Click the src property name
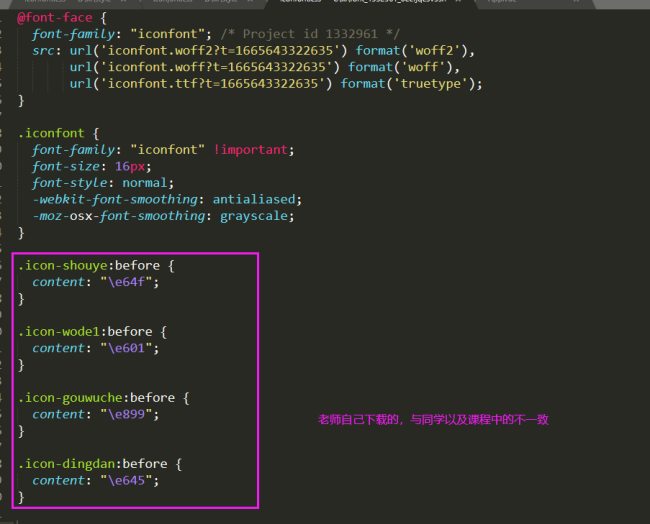 pyautogui.click(x=43, y=51)
